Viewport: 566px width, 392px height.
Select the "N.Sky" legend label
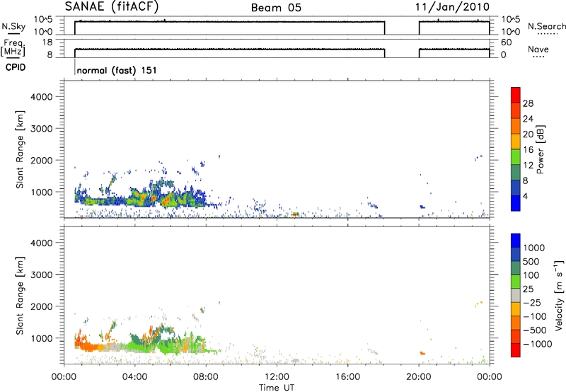(13, 26)
